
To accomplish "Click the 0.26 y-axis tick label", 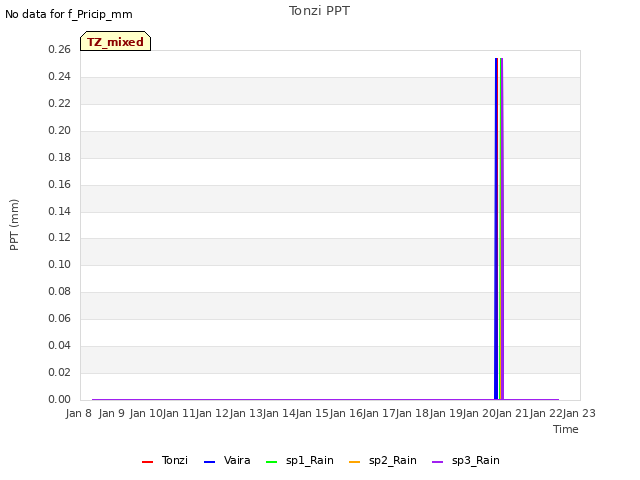I will point(60,49).
